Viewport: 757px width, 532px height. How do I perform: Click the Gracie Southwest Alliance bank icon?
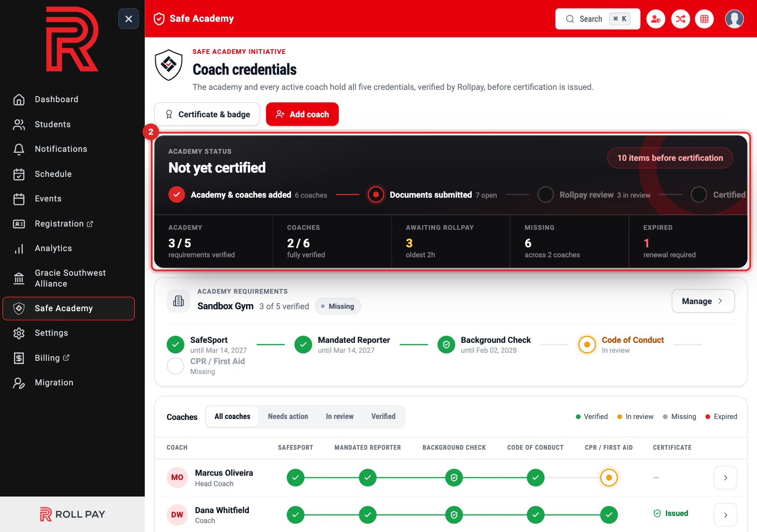19,278
